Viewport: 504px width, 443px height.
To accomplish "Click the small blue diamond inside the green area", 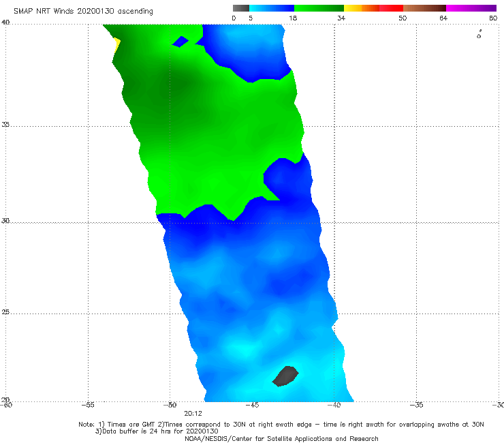I will pyautogui.click(x=180, y=42).
